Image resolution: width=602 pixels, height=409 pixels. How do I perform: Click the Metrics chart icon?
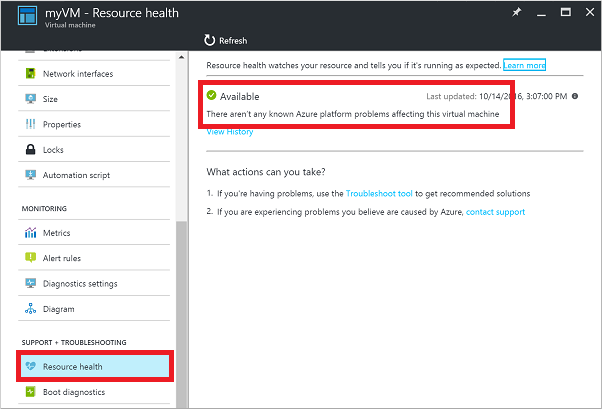pyautogui.click(x=29, y=233)
